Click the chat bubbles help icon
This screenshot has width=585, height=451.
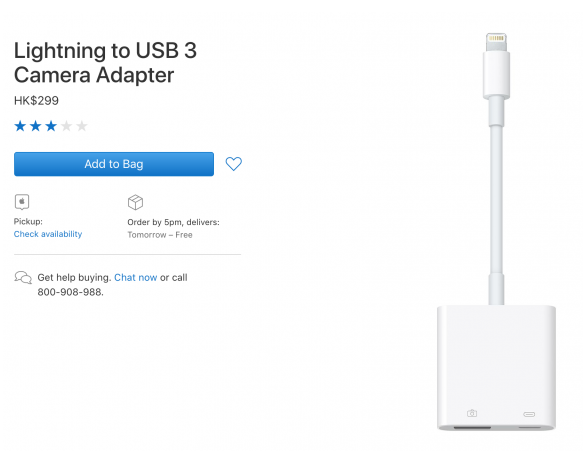pos(23,278)
